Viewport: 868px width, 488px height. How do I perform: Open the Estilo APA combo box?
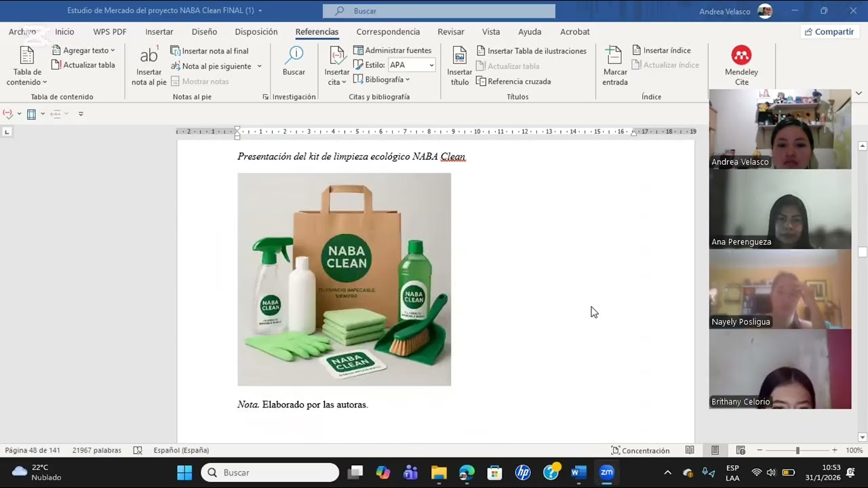(411, 65)
